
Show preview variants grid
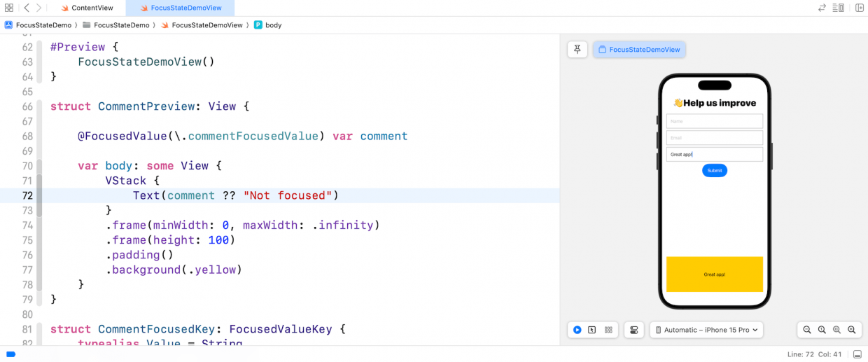(x=608, y=330)
